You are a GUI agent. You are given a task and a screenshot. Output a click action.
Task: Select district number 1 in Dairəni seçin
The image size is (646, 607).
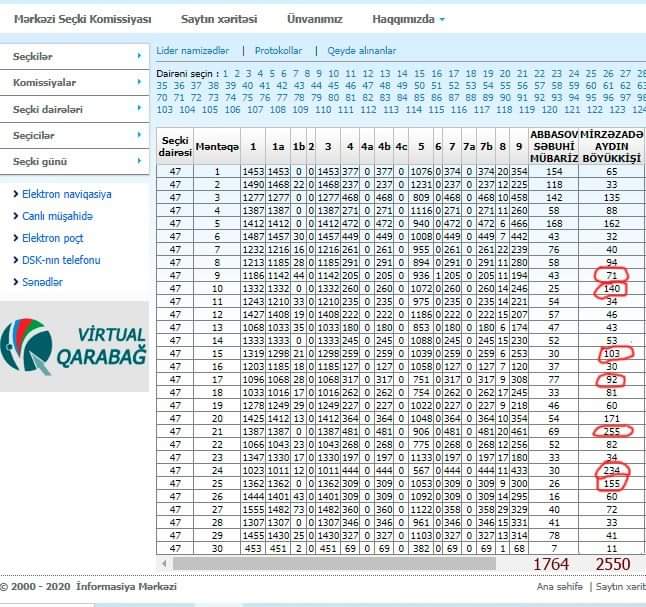coord(225,74)
